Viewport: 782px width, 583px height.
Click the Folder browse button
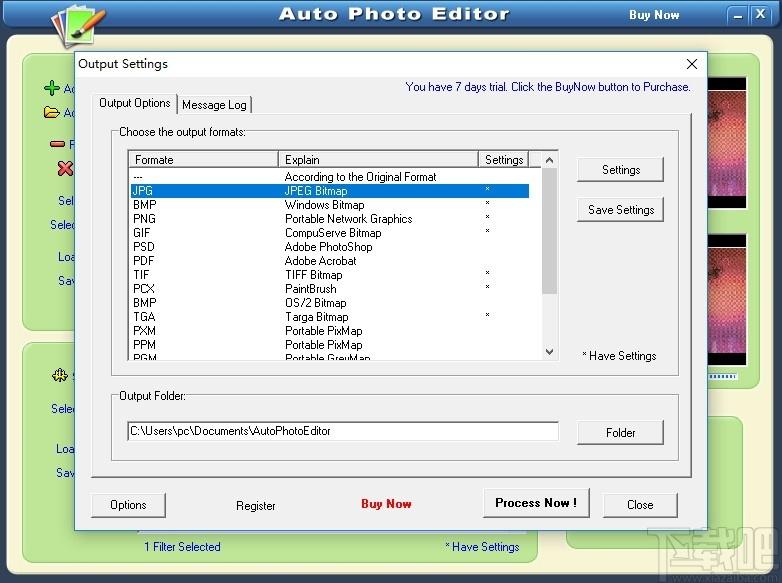point(620,432)
